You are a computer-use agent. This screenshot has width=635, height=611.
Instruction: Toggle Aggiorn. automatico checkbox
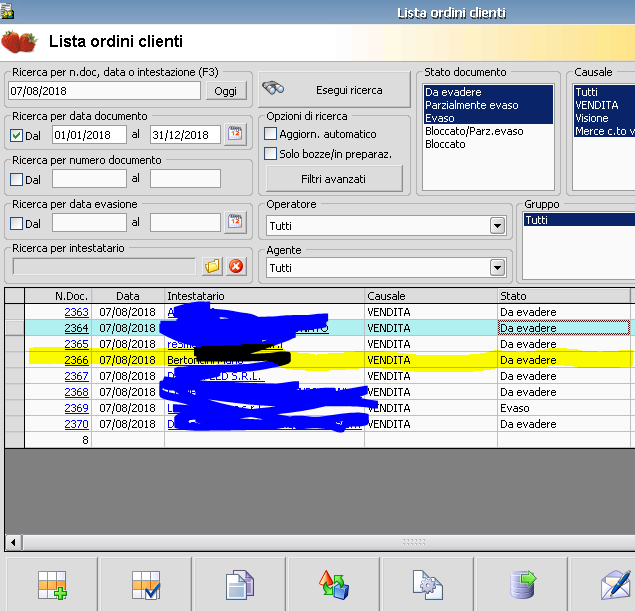(x=271, y=134)
